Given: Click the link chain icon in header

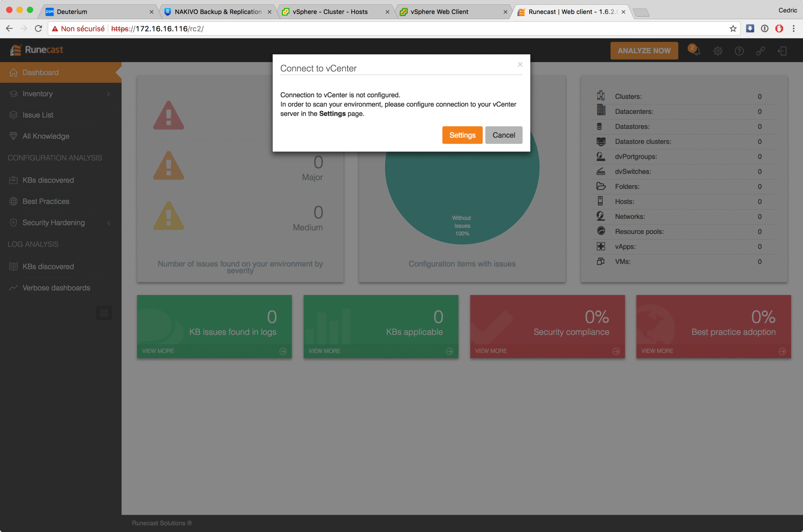Looking at the screenshot, I should click(760, 51).
